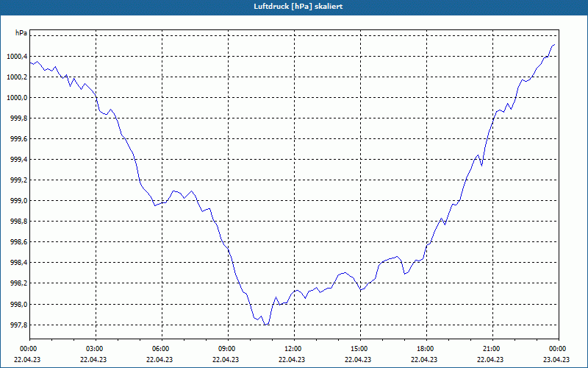This screenshot has width=588, height=368.
Task: Click the 03:00 time label
Action: click(x=96, y=349)
